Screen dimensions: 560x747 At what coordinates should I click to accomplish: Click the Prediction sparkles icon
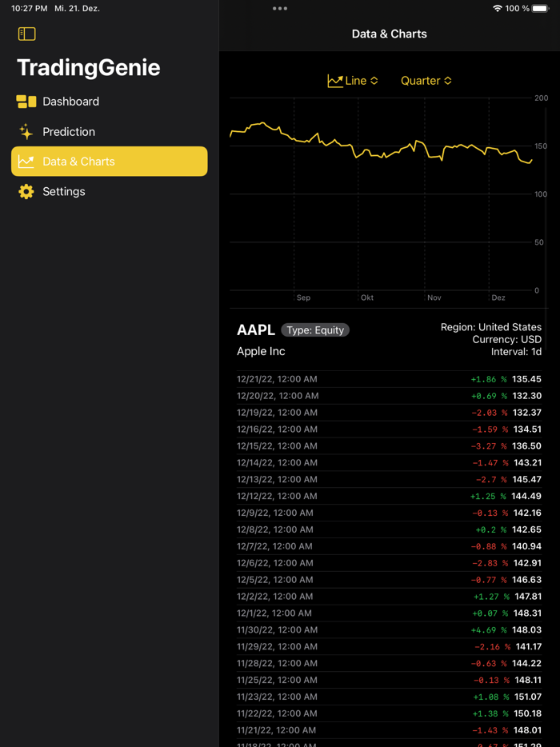[26, 131]
